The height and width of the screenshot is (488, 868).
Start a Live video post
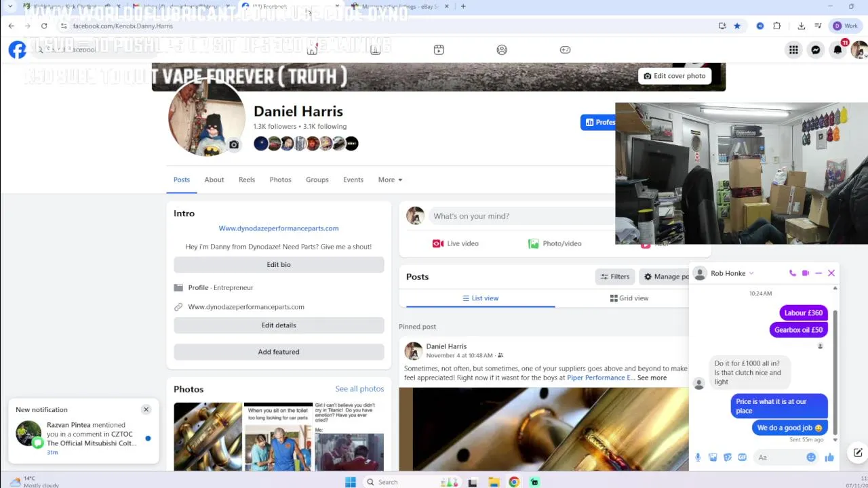tap(455, 243)
